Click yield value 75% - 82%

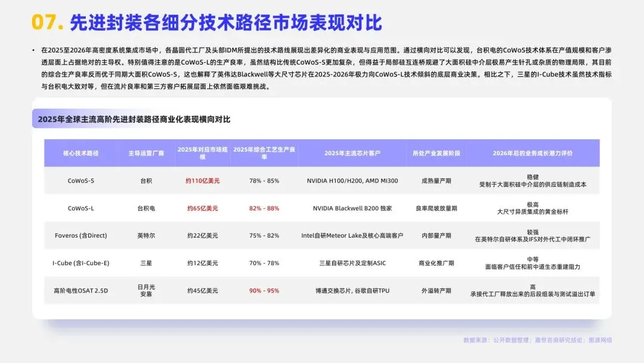coord(264,236)
